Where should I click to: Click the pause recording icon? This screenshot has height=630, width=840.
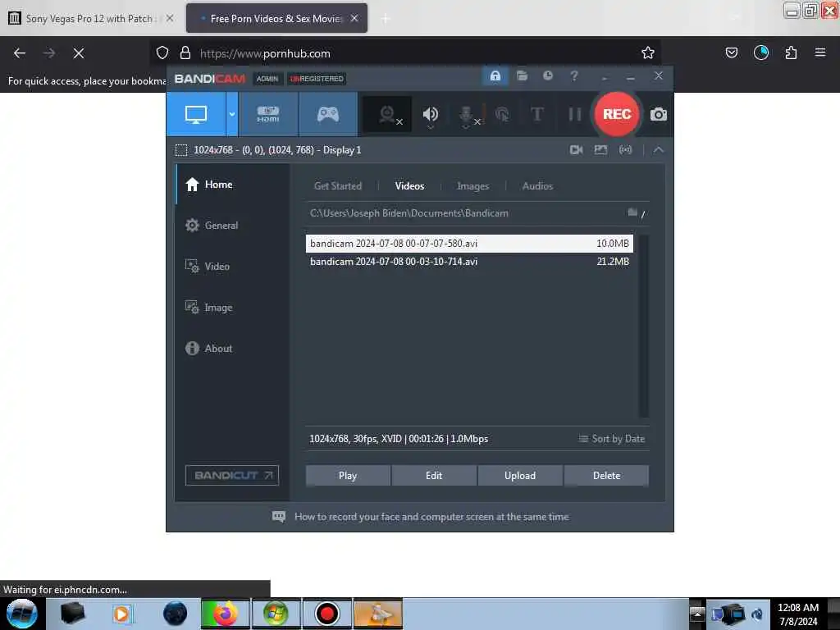click(x=575, y=114)
